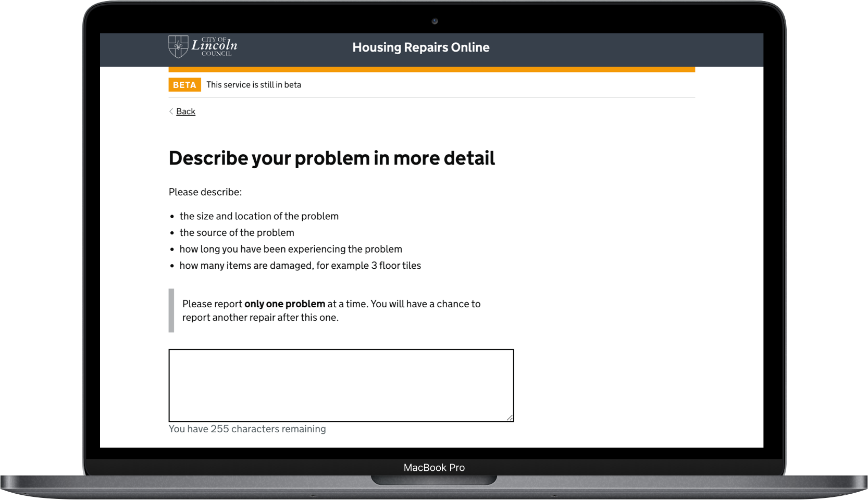This screenshot has width=868, height=500.
Task: Click the 'characters remaining' counter text
Action: pyautogui.click(x=247, y=429)
